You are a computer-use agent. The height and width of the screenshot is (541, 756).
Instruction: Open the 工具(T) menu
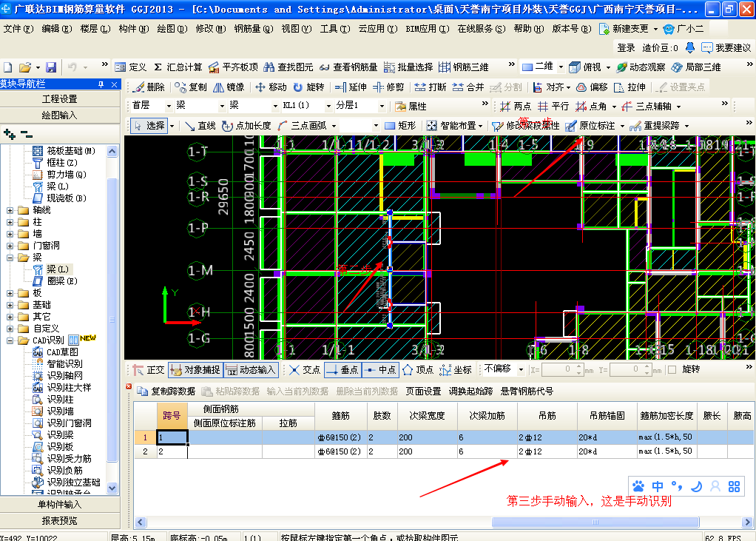click(x=335, y=29)
